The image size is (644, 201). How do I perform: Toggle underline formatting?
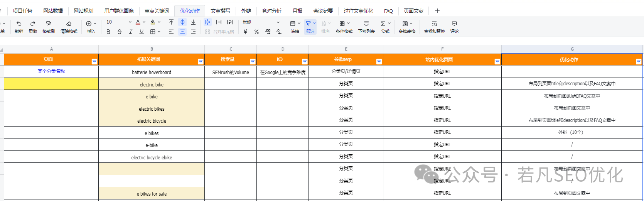pyautogui.click(x=142, y=32)
